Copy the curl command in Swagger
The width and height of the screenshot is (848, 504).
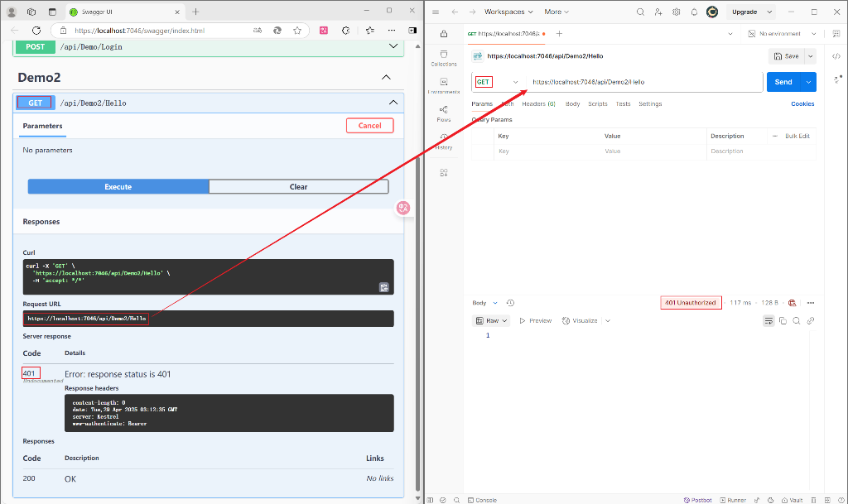(384, 287)
